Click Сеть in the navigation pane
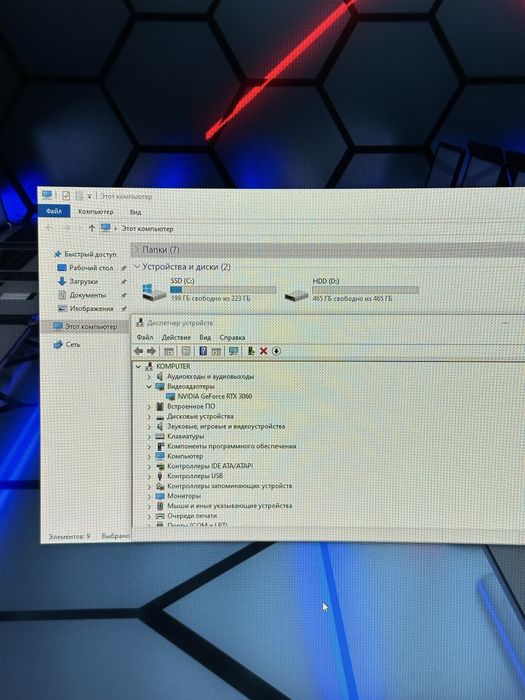Viewport: 525px width, 700px height. tap(73, 344)
